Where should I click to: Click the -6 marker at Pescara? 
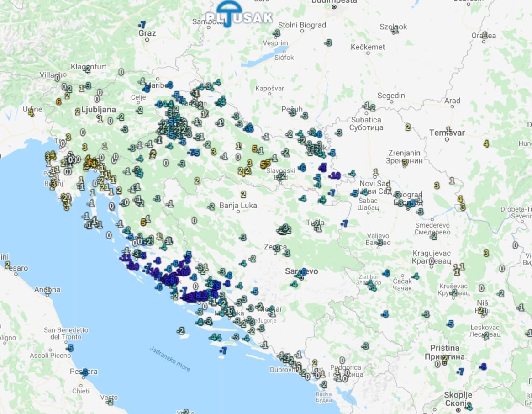pyautogui.click(x=84, y=372)
